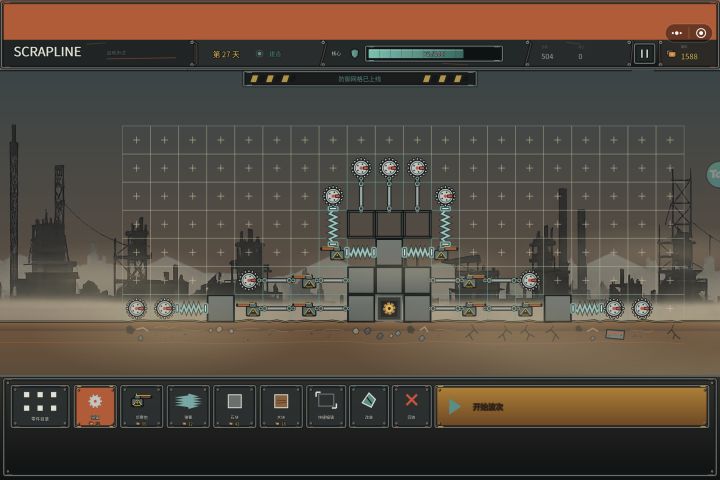Screen dimensions: 720x480
Task: Pause the game with the pause button
Action: pyautogui.click(x=644, y=54)
